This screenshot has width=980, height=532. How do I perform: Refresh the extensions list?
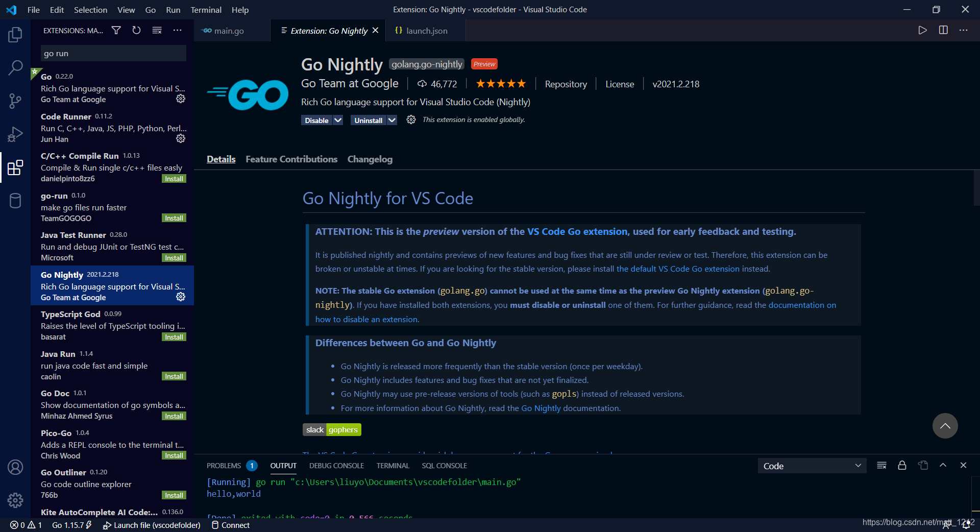click(136, 31)
